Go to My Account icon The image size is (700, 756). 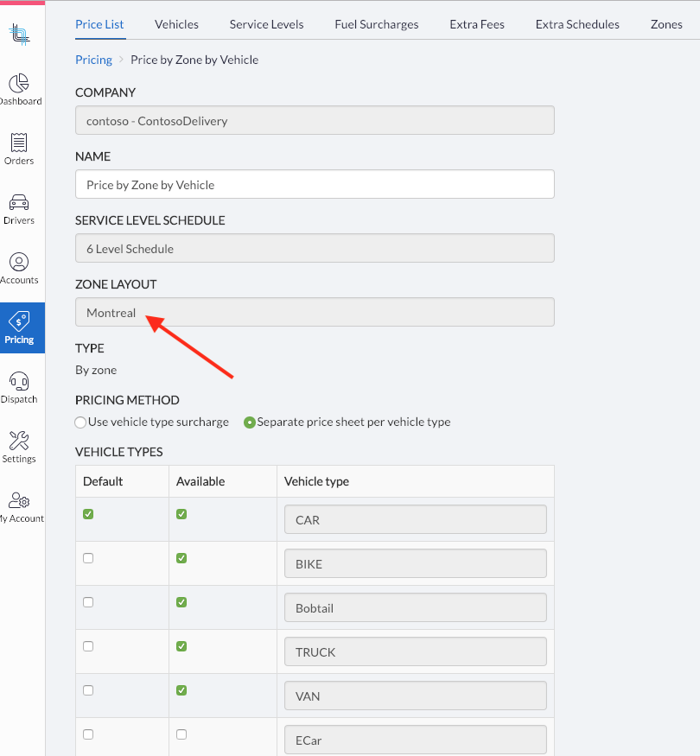click(x=19, y=500)
